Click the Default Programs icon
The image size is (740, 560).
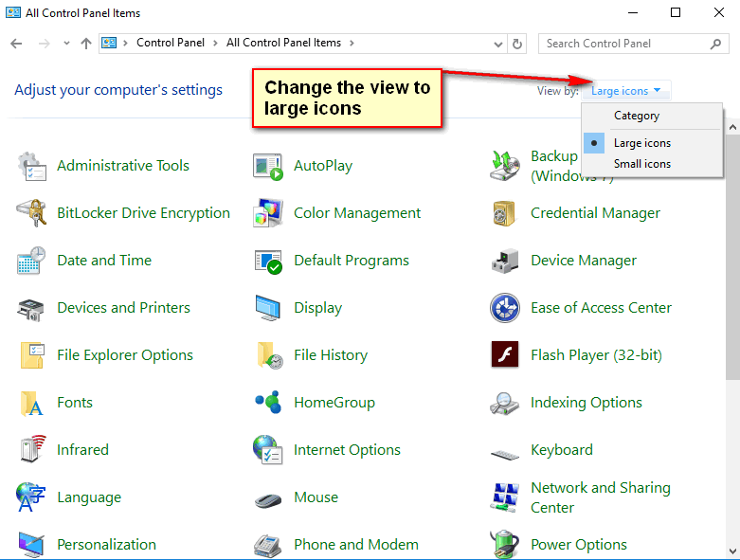click(x=268, y=262)
